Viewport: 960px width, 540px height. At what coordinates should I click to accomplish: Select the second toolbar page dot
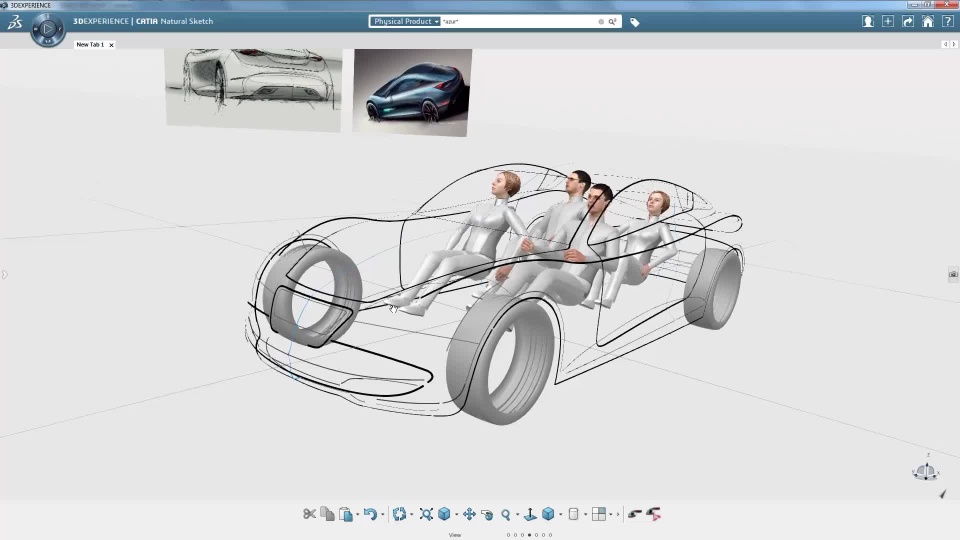[x=516, y=535]
